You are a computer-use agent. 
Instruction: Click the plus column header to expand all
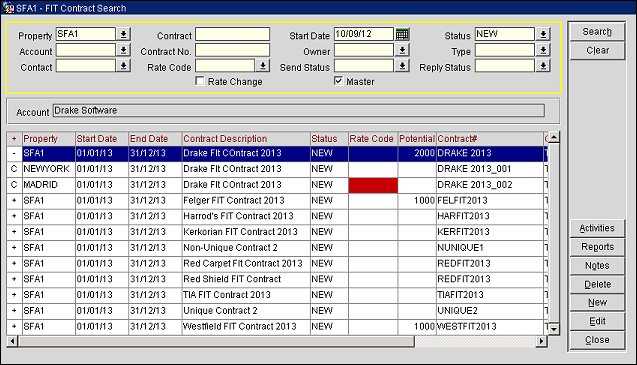click(14, 139)
